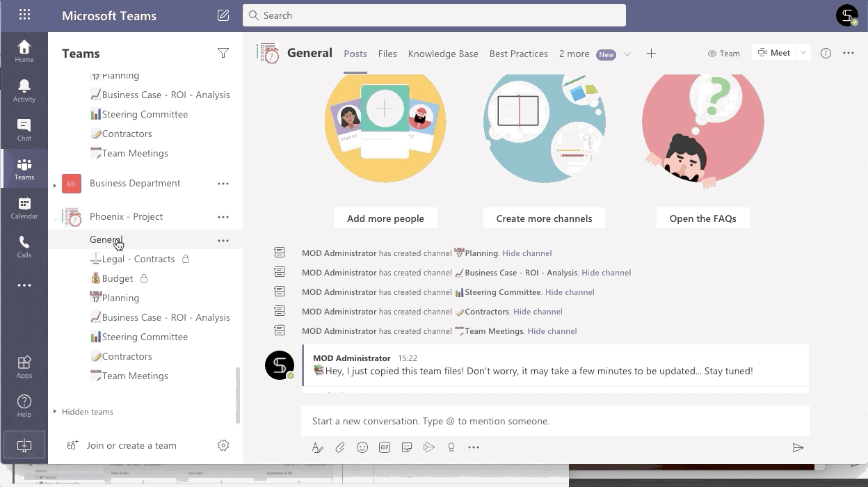Viewport: 868px width, 487px height.
Task: Switch to the Files tab
Action: point(387,54)
